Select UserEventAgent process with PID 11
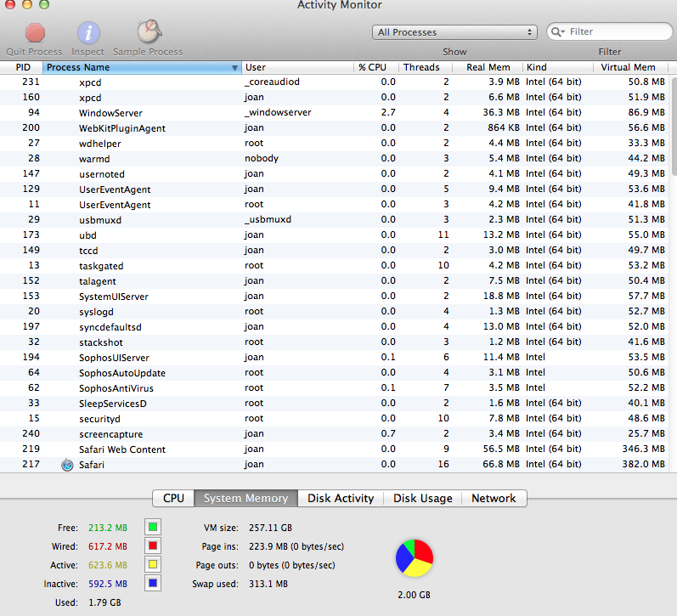 point(335,205)
